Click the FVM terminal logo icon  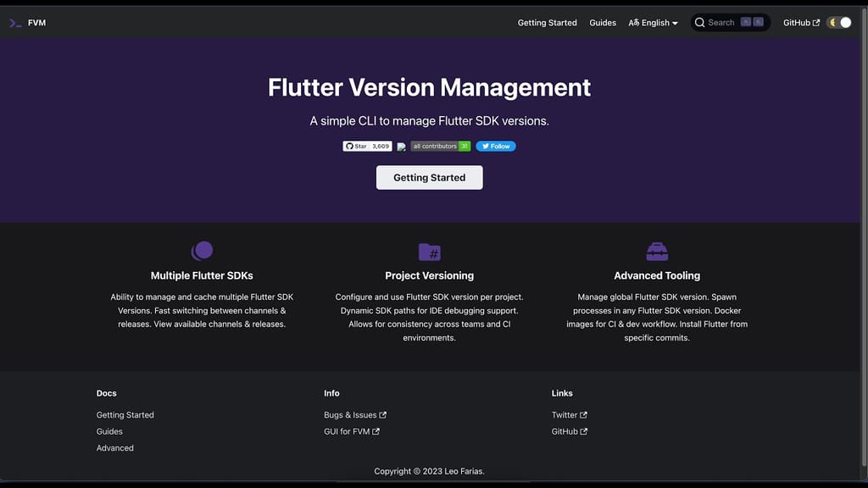(14, 22)
